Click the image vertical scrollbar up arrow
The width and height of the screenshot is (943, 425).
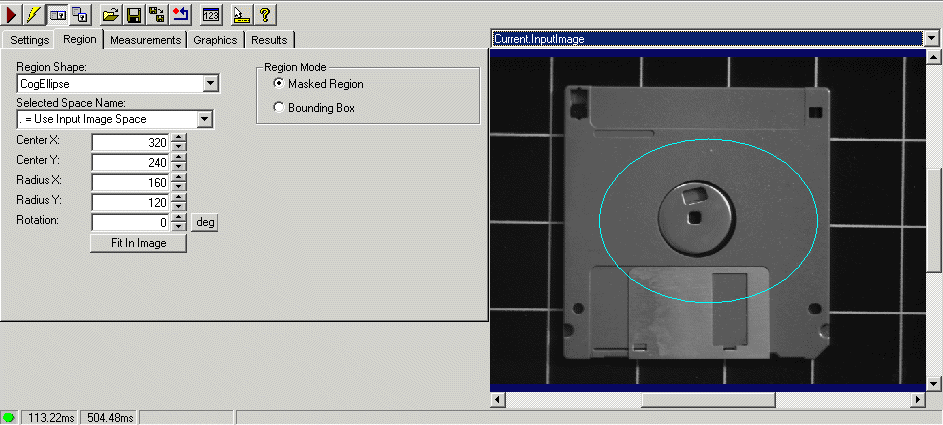pos(933,57)
